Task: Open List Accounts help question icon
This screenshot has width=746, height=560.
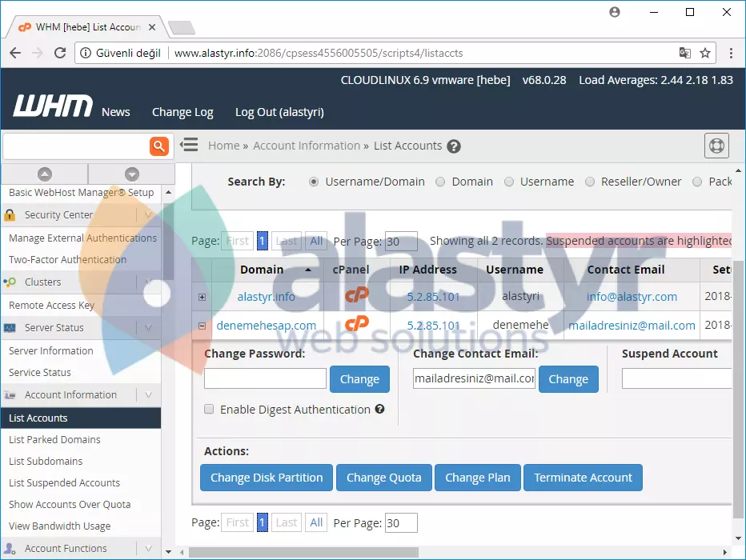Action: click(x=454, y=146)
